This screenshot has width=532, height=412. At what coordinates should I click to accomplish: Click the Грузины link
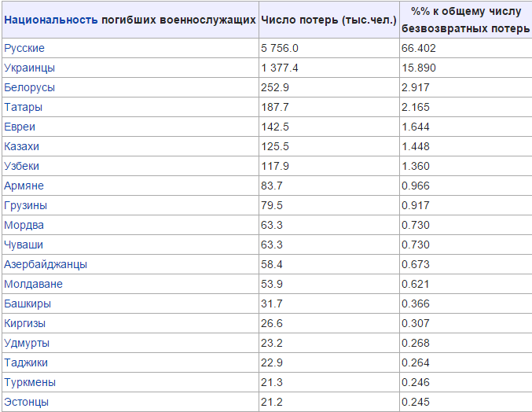[25, 205]
